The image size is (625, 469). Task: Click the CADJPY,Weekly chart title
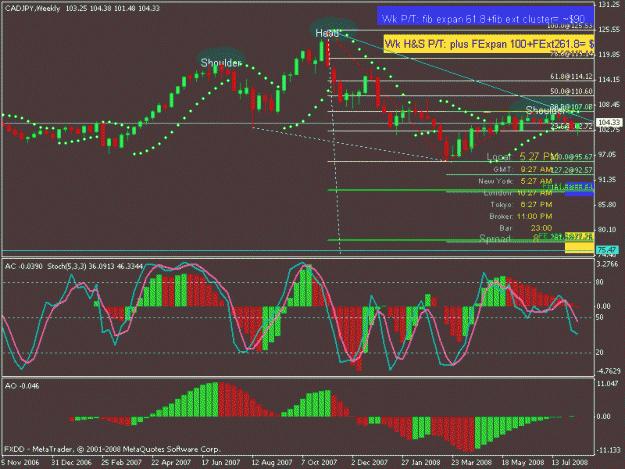click(x=33, y=8)
